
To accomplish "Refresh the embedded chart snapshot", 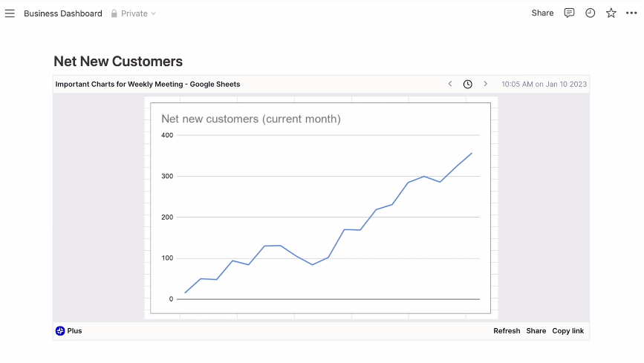I will pos(507,331).
